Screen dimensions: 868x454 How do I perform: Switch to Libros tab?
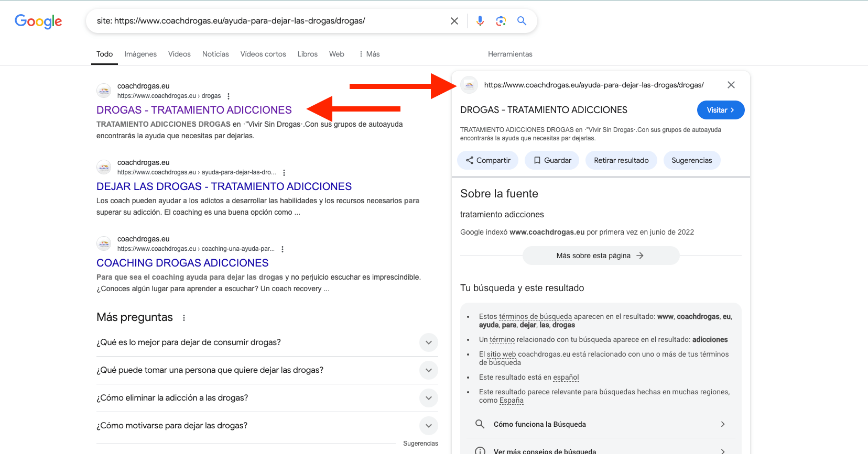pyautogui.click(x=307, y=54)
